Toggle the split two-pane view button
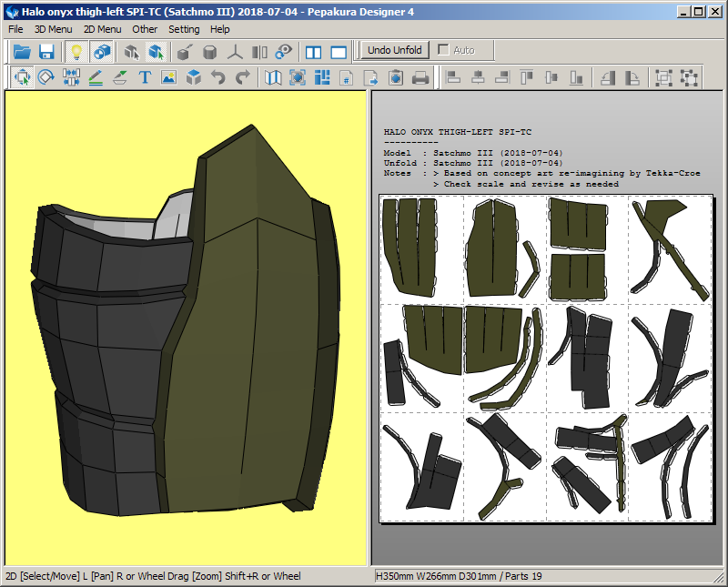The image size is (728, 587). point(314,51)
